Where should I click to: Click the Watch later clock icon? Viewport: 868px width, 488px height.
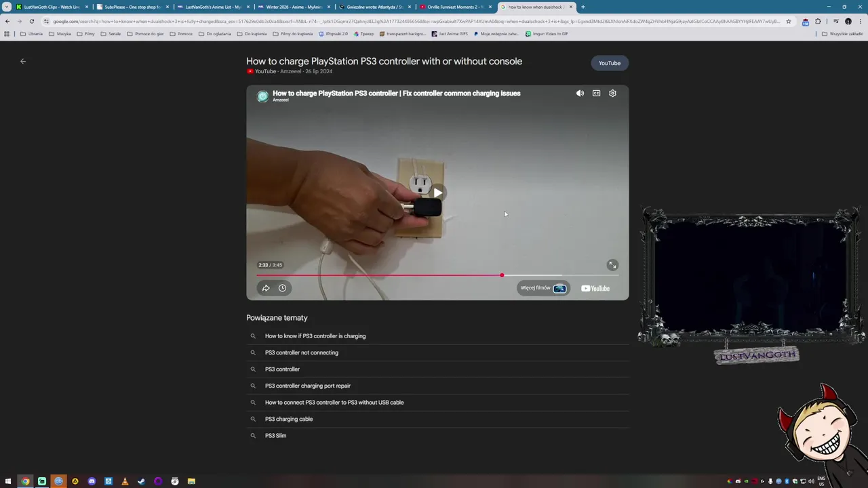click(282, 288)
